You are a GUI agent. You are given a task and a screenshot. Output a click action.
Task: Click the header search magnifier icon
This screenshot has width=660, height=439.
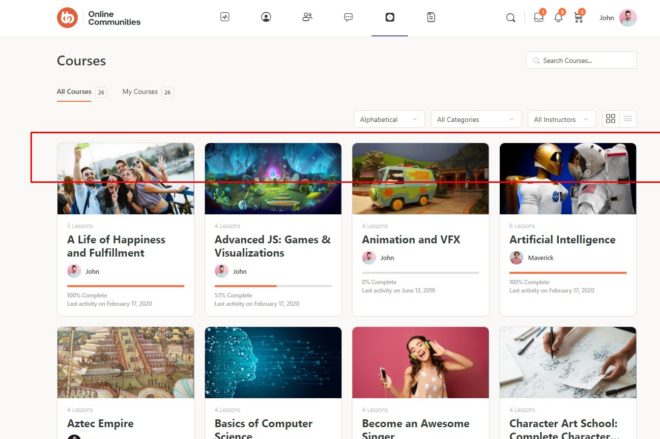pos(511,18)
